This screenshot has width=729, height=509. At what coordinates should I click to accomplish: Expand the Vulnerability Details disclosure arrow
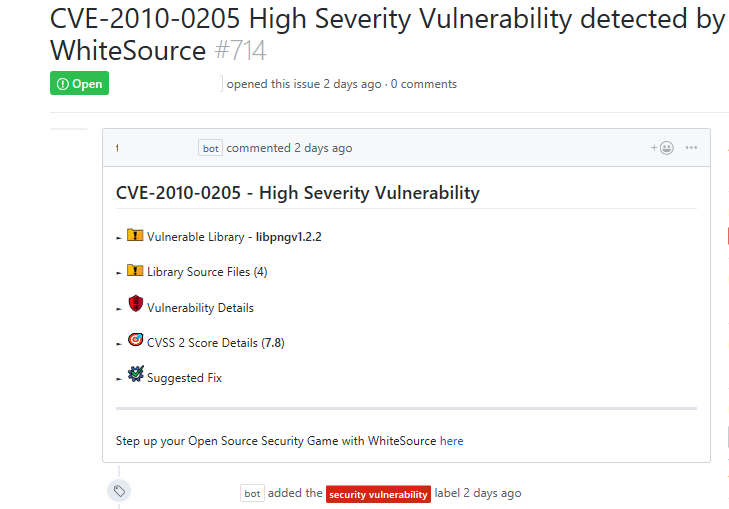pos(119,309)
